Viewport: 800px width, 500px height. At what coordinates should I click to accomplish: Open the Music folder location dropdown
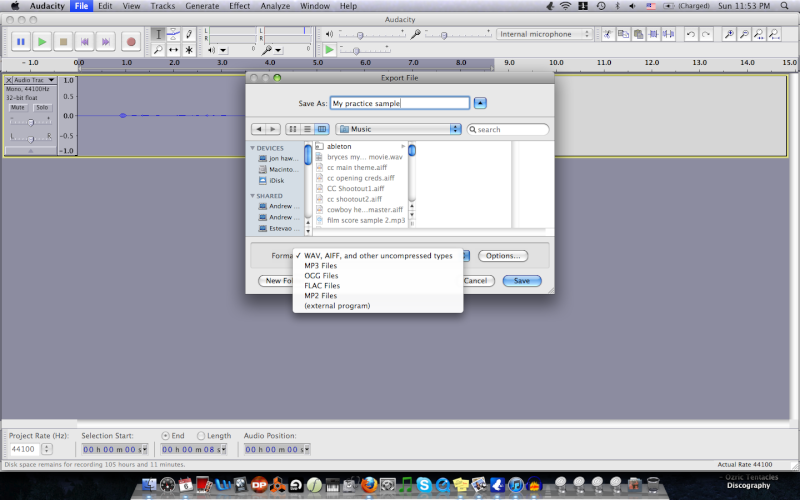[398, 129]
